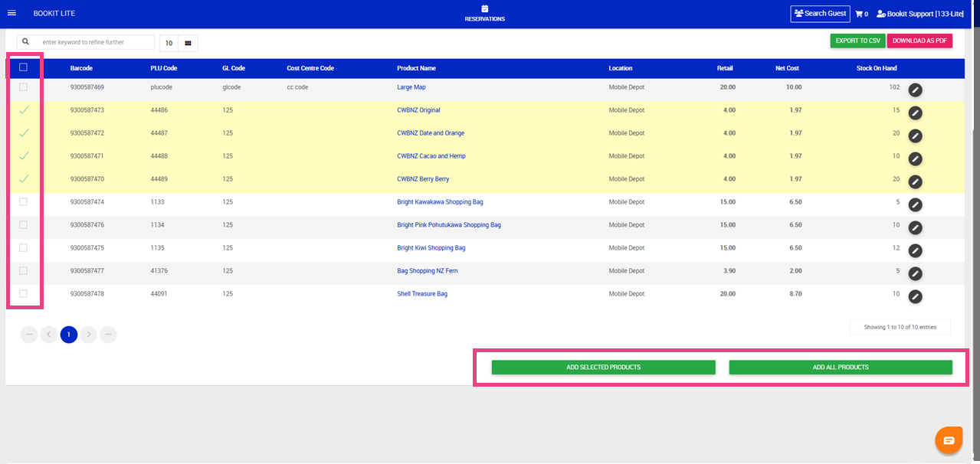980x464 pixels.
Task: Uncheck CWBNZ Cacao and Hemp row
Action: tap(23, 156)
